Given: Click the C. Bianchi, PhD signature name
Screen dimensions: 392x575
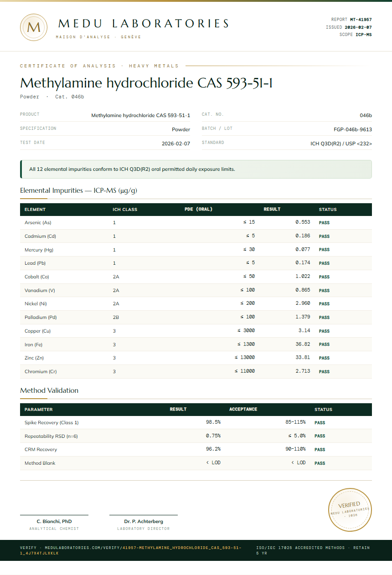Looking at the screenshot, I should (54, 521).
